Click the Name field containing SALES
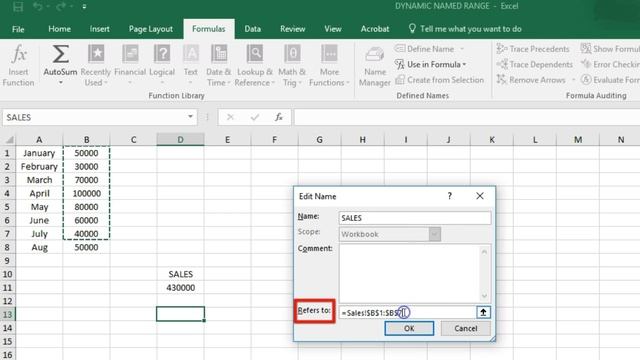 pyautogui.click(x=415, y=218)
